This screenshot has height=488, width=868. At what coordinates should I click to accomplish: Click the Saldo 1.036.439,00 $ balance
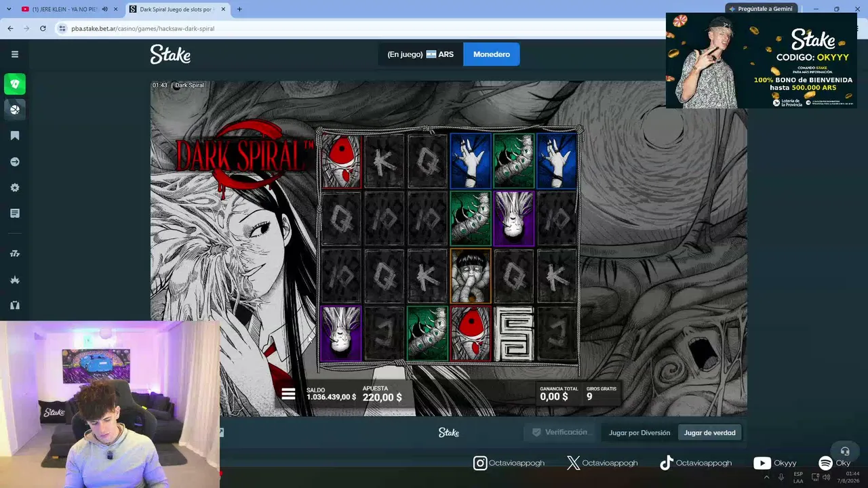(x=331, y=394)
